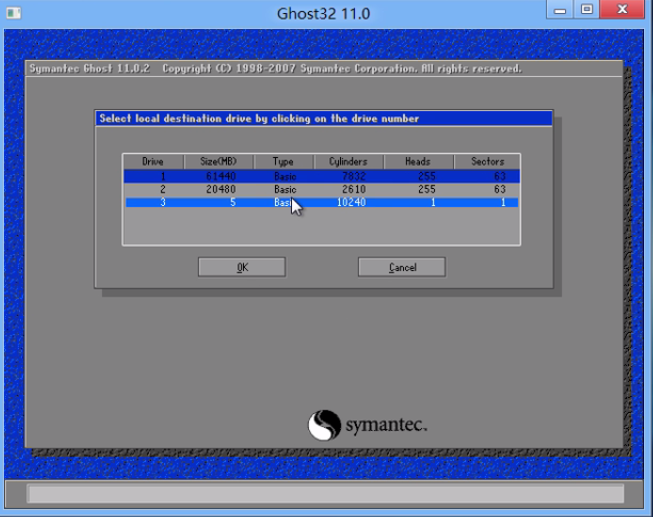Click the 63 sectors value of drive 1
Screen dimensions: 653x517
coord(500,176)
